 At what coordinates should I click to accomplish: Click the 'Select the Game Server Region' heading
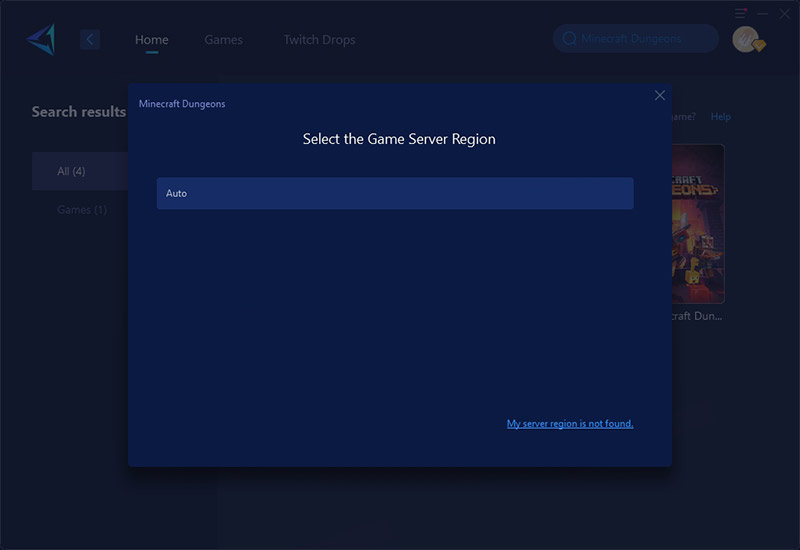pos(399,139)
